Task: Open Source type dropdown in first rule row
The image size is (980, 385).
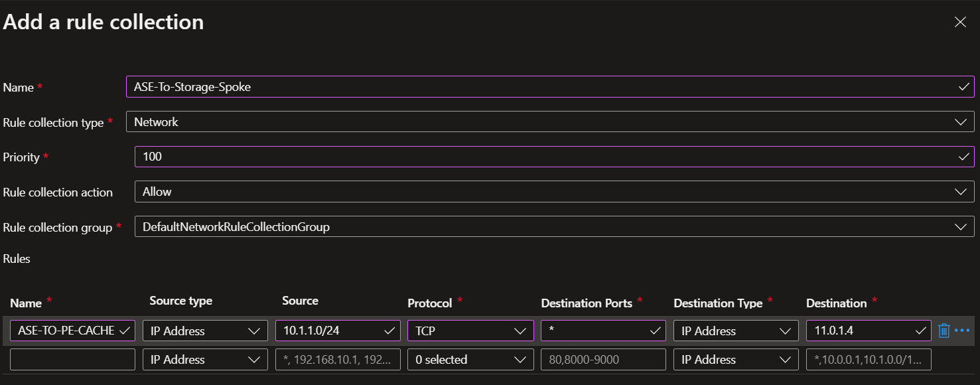Action: (x=205, y=331)
